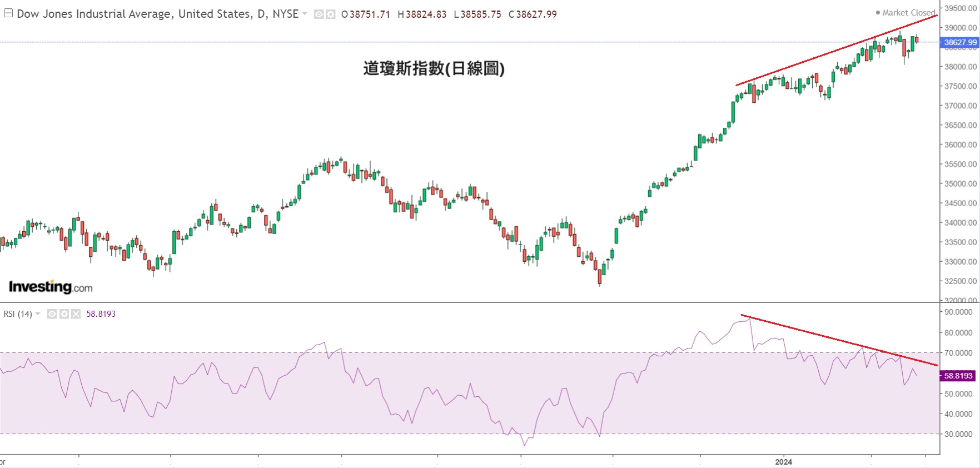
Task: Click the 70.0000 level on RSI axis
Action: tap(958, 353)
